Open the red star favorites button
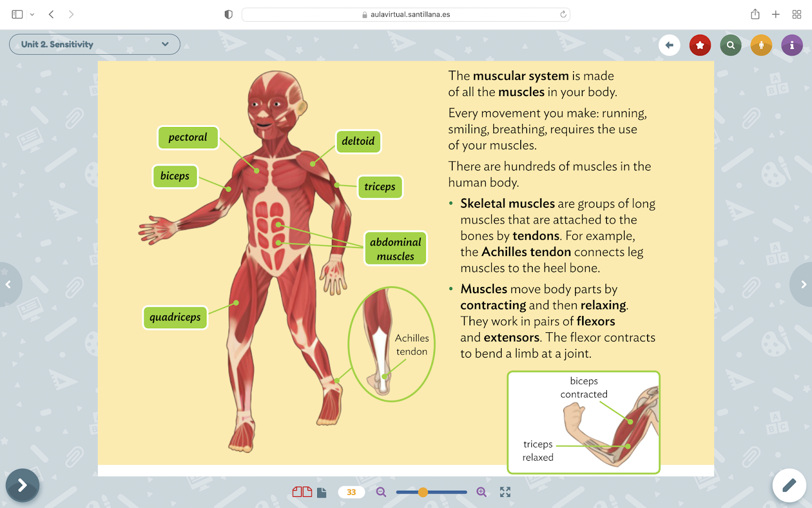 point(700,45)
